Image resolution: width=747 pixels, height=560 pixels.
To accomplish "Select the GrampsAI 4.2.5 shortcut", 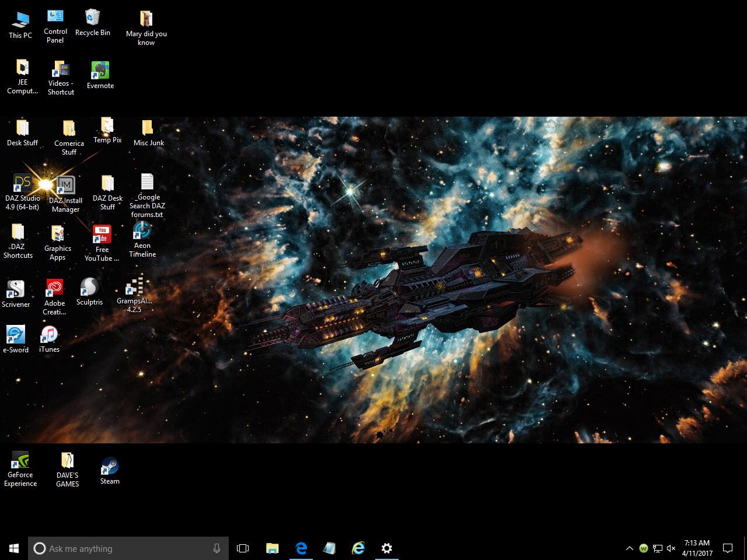I will 134,295.
